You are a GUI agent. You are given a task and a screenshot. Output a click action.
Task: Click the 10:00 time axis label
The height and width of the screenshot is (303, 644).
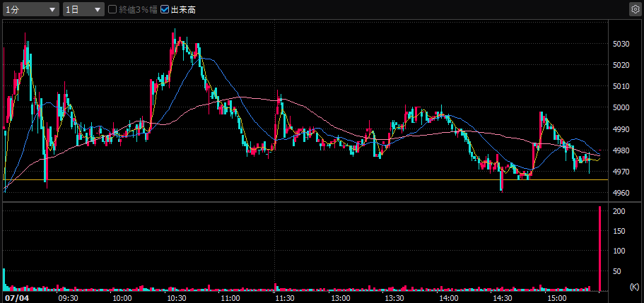(x=122, y=297)
